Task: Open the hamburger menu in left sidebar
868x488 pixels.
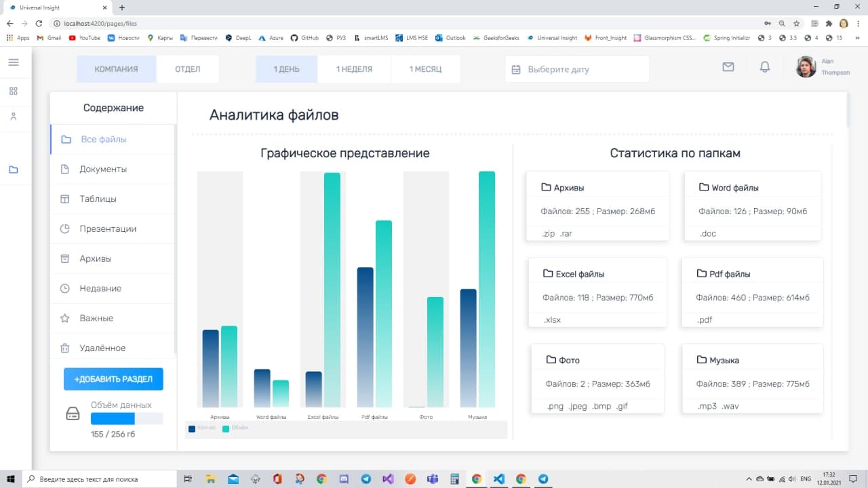Action: pos(14,62)
